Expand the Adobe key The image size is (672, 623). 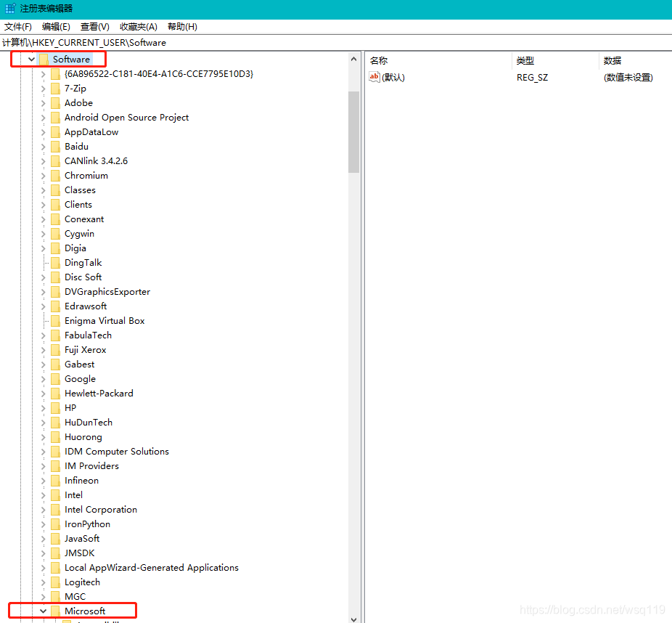[43, 103]
